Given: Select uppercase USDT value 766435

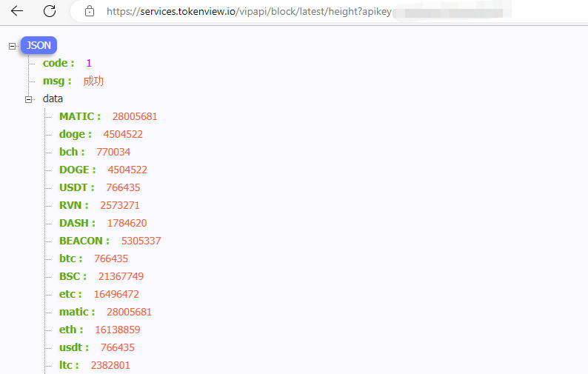Looking at the screenshot, I should tap(123, 187).
